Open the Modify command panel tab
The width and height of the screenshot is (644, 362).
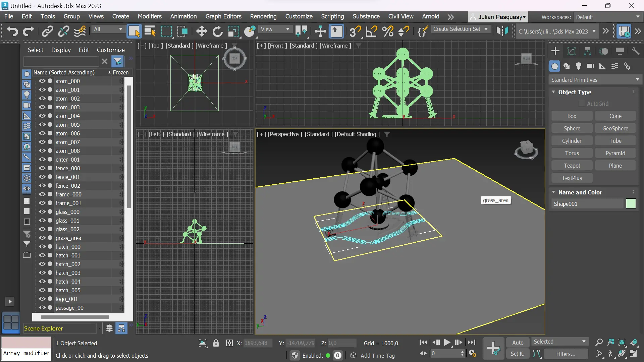click(x=572, y=51)
